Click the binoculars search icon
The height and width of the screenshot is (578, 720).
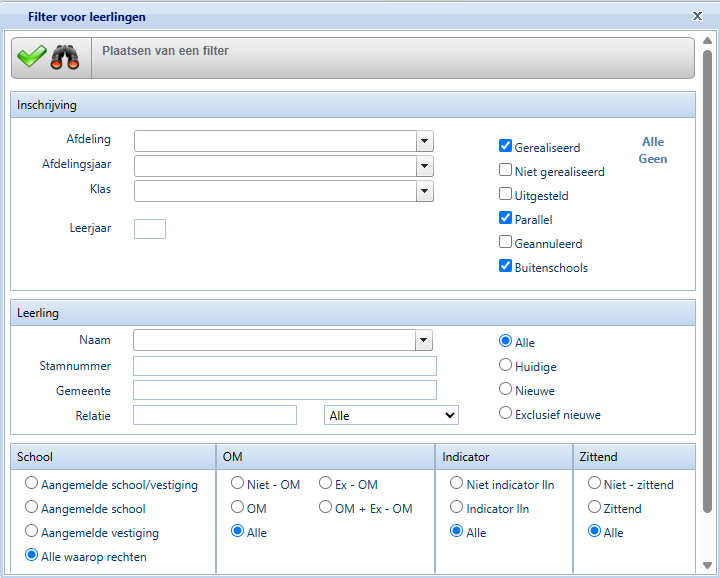65,57
